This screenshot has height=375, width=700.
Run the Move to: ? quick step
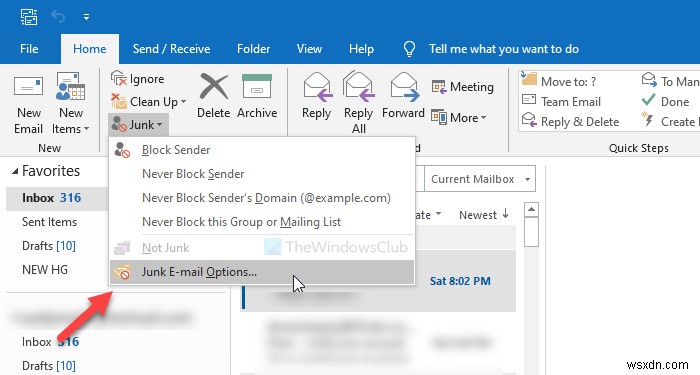559,81
